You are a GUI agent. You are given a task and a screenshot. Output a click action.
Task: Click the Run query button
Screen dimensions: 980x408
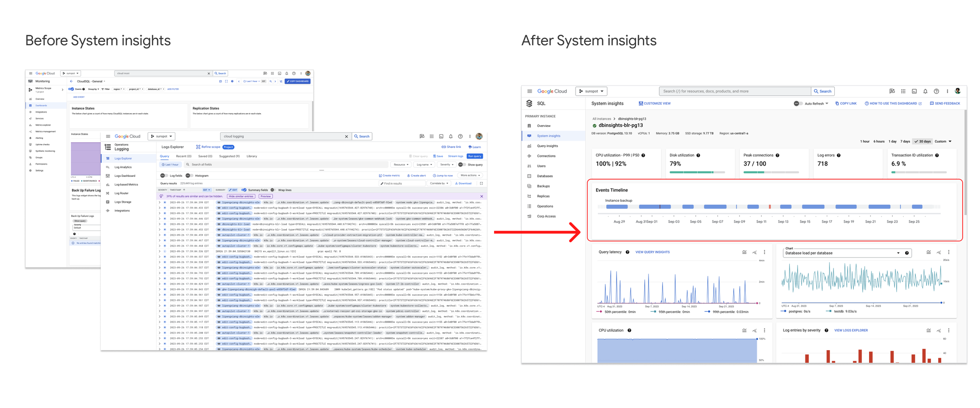[x=474, y=156]
